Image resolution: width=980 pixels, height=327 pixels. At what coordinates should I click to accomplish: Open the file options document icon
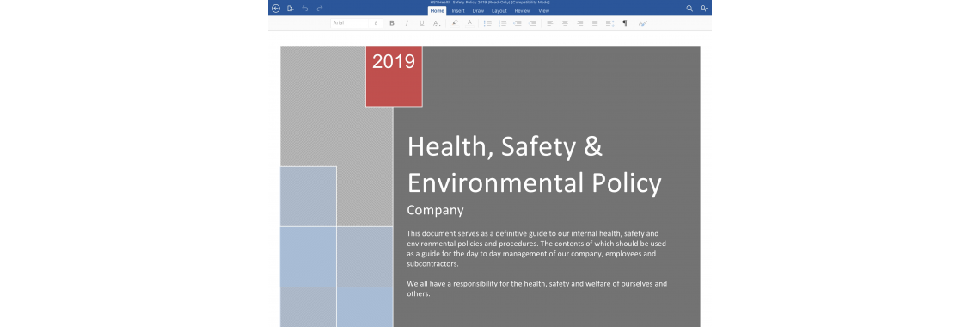coord(290,8)
